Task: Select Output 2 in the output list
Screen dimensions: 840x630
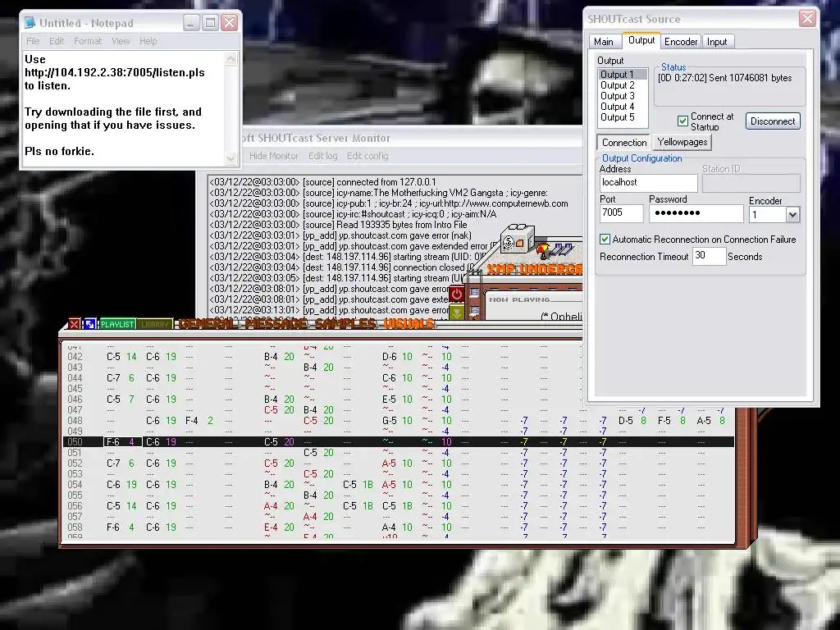Action: point(623,85)
